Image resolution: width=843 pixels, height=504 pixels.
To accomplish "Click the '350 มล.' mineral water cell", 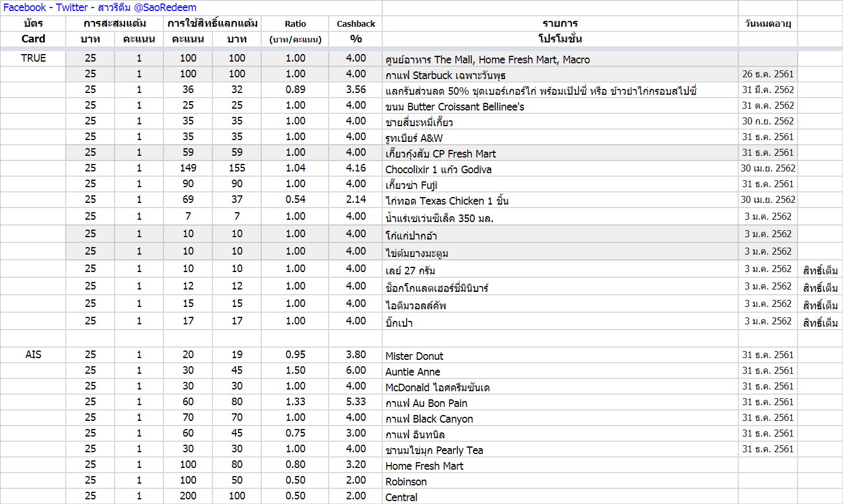I will 560,217.
